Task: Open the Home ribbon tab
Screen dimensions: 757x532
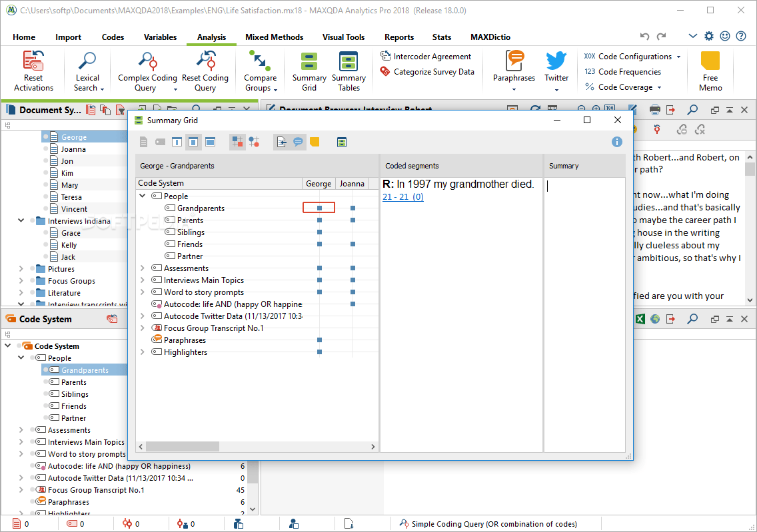Action: (24, 37)
